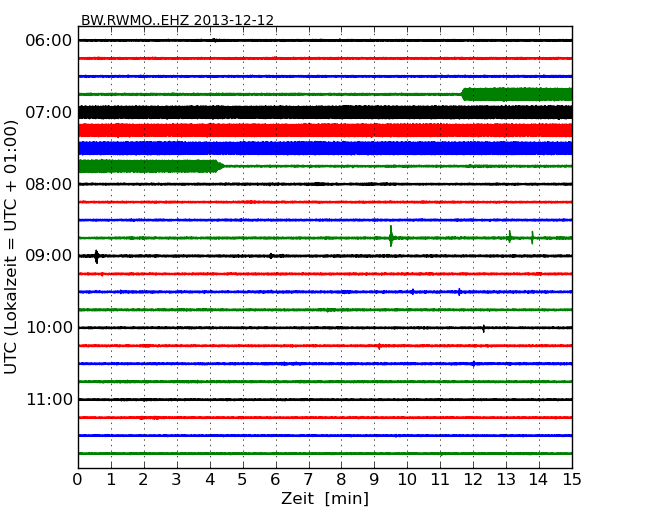Screen dimensions: 650x520
Task: Click x-axis tick label 8
Action: (x=341, y=480)
